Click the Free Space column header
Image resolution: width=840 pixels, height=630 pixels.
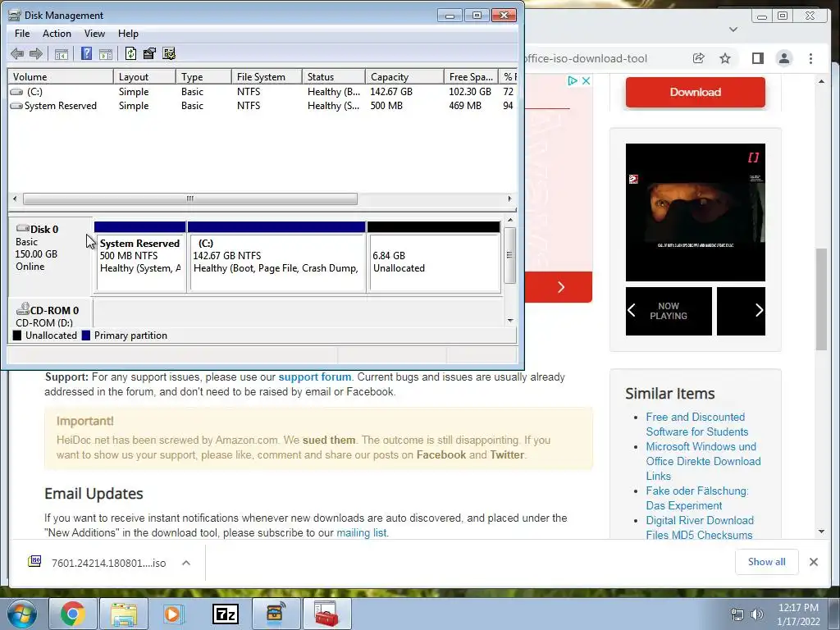click(x=471, y=76)
